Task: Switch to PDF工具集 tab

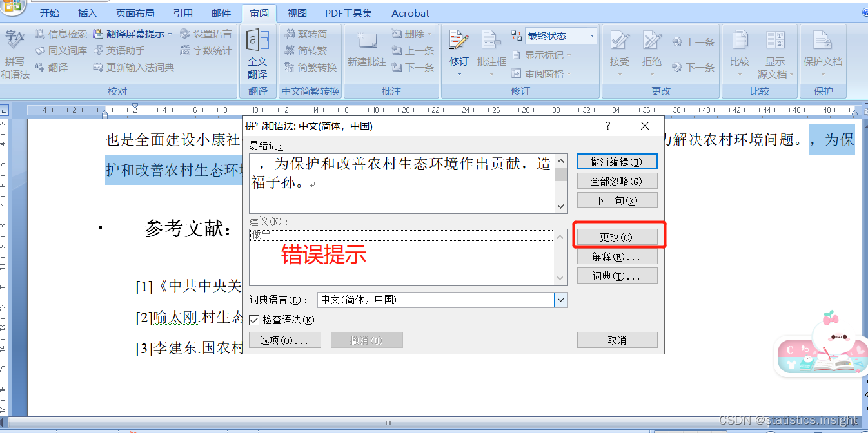Action: (349, 13)
